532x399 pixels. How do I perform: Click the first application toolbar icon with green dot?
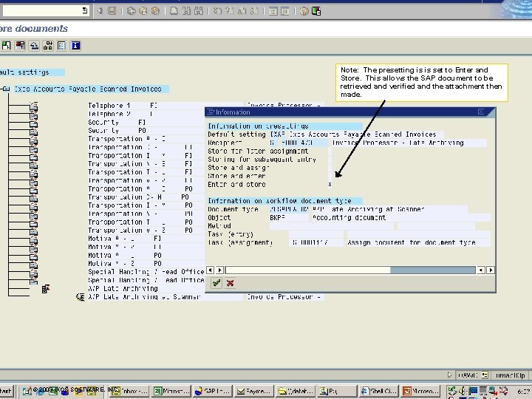click(6, 46)
